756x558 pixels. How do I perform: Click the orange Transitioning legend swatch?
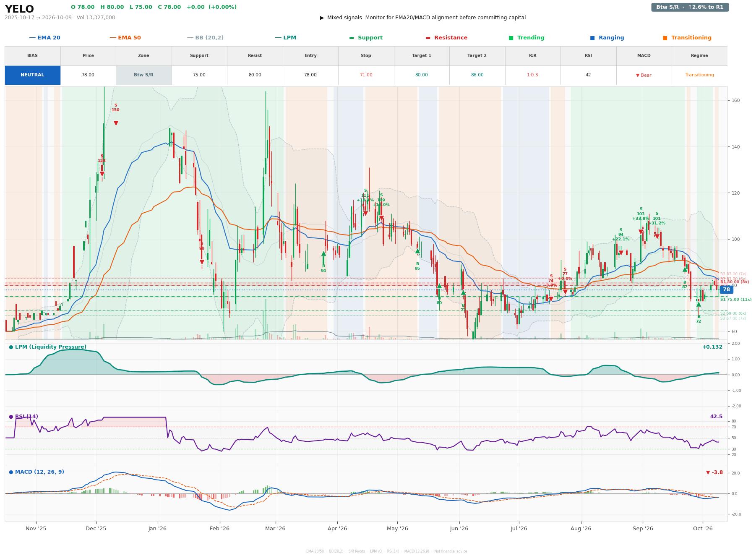tap(665, 38)
